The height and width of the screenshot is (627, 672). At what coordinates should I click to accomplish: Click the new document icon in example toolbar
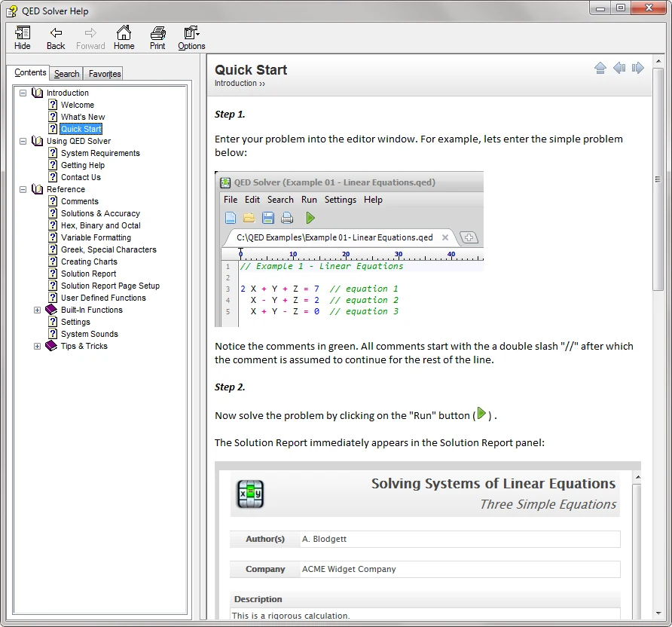[230, 218]
